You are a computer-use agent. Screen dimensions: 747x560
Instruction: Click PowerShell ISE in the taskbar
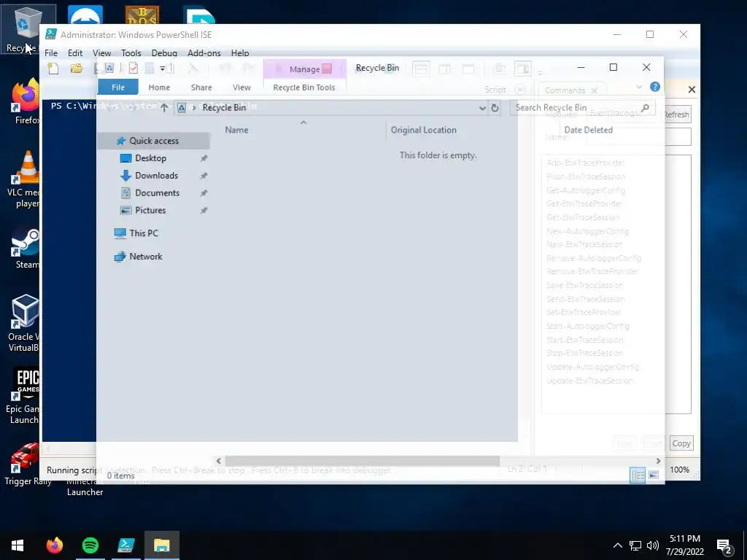coord(126,545)
